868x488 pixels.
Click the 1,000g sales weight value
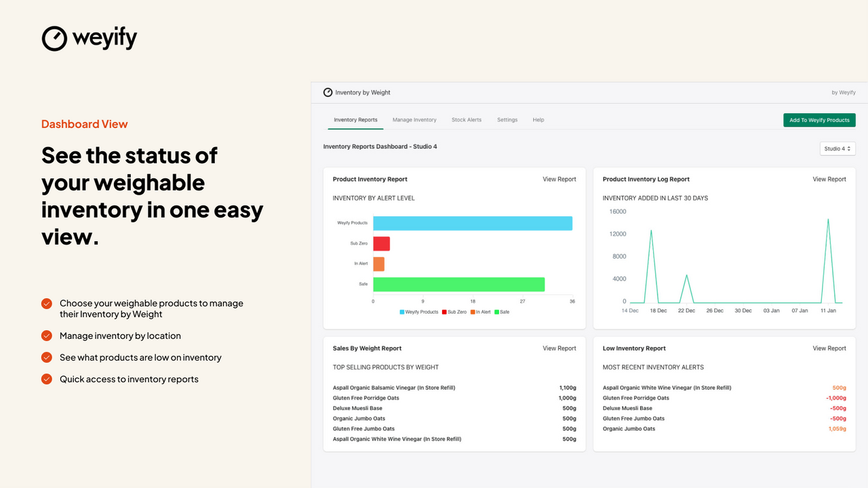567,398
